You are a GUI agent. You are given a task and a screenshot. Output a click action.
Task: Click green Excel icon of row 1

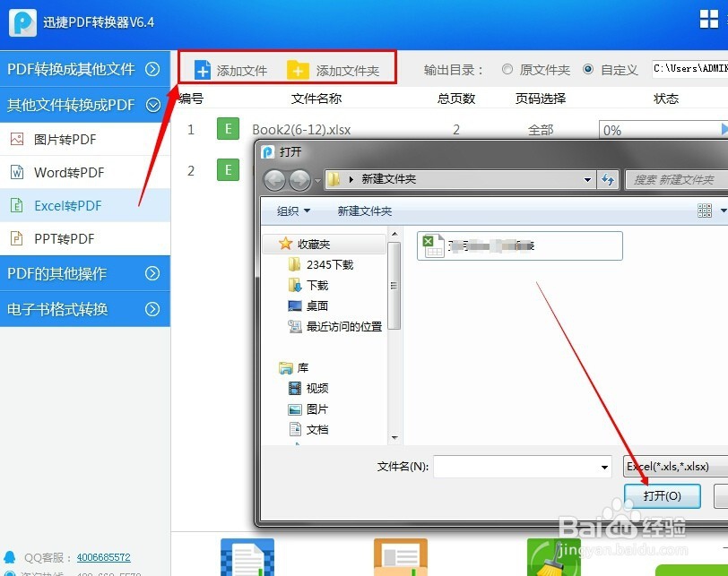click(x=228, y=128)
